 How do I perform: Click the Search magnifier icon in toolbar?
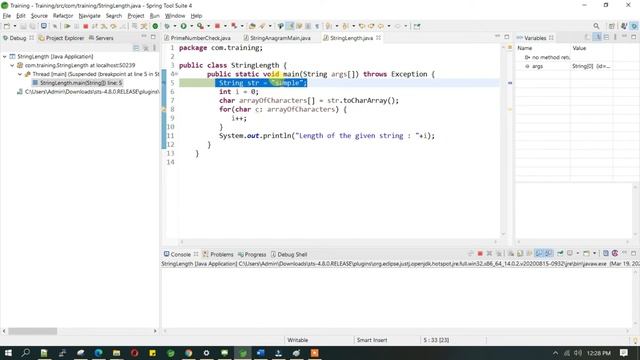[596, 26]
